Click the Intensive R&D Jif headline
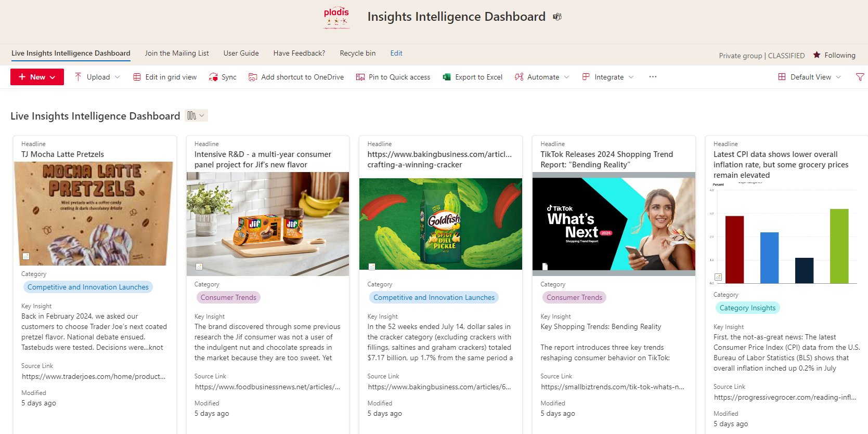The width and height of the screenshot is (868, 434). pos(263,160)
